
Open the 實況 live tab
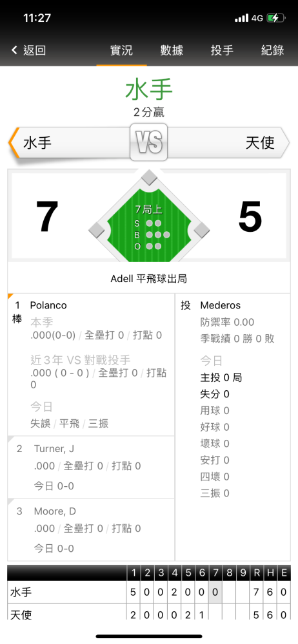[x=121, y=50]
